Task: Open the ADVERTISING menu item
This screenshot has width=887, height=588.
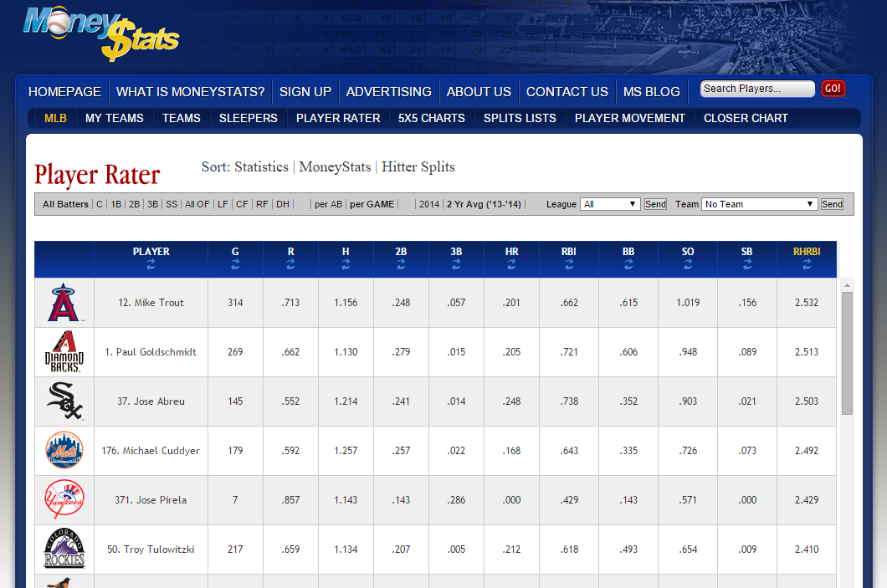Action: 388,92
